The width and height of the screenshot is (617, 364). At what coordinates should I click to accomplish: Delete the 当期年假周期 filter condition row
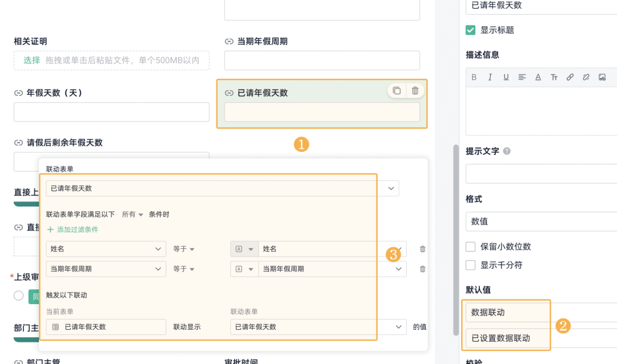(x=423, y=269)
